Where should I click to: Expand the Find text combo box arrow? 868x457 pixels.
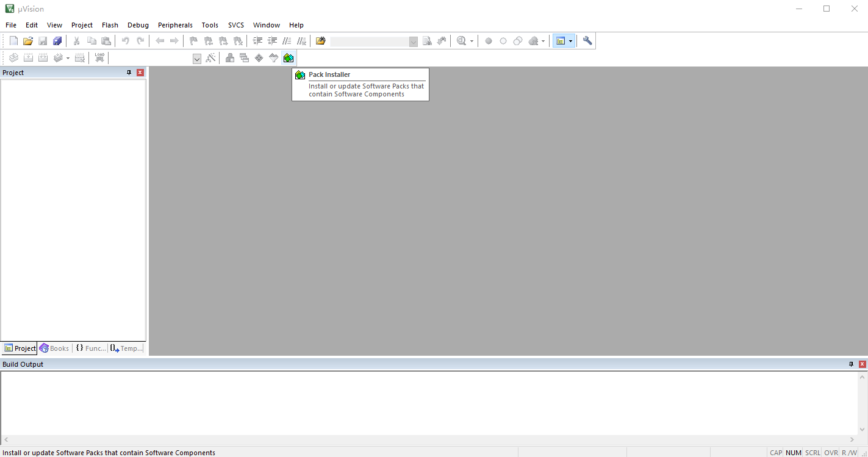(x=414, y=41)
